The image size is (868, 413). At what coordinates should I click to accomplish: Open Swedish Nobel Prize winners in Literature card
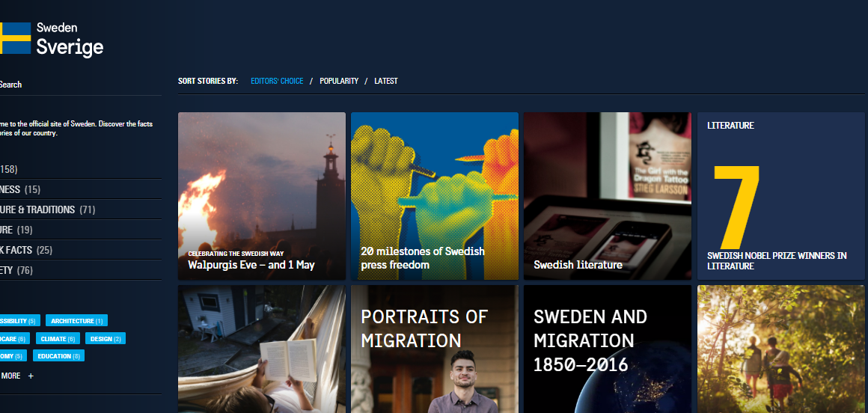[x=780, y=196]
